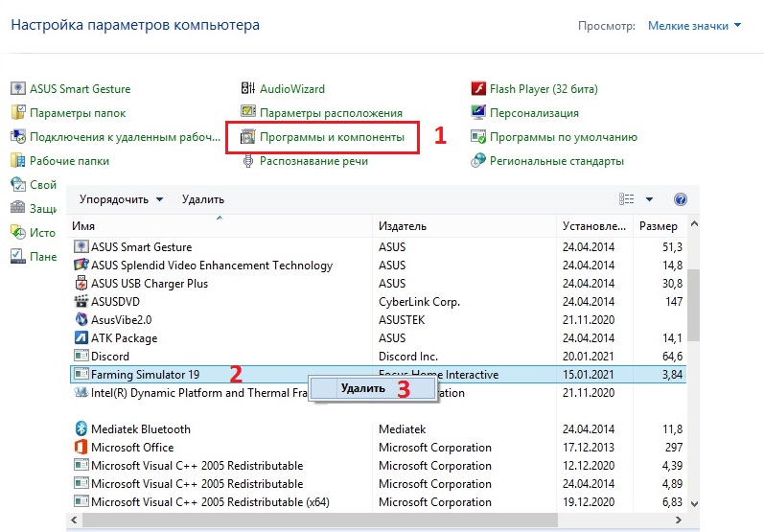This screenshot has height=532, width=764.
Task: Open the Рабочие папки link
Action: tap(69, 161)
